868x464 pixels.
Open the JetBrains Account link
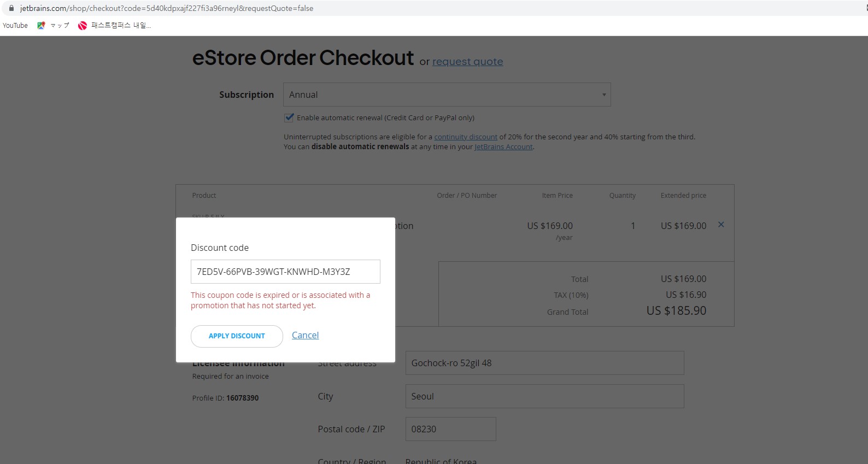tap(503, 146)
